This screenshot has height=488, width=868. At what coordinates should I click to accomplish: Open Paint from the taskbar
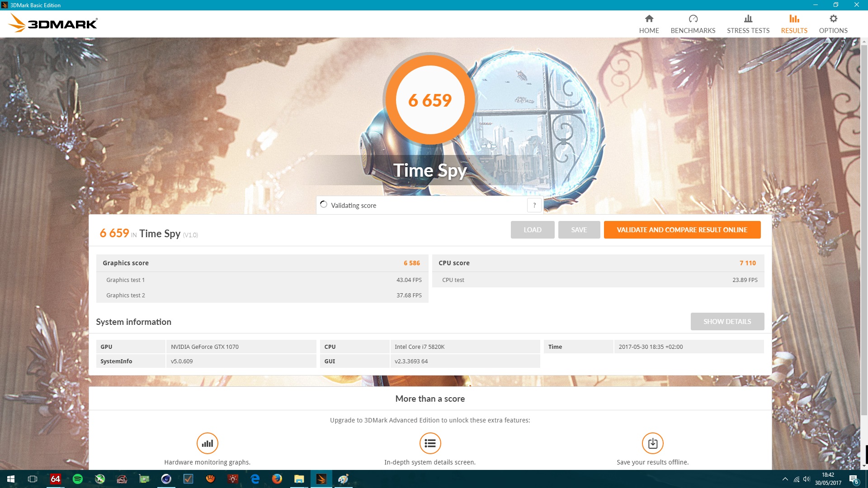pyautogui.click(x=343, y=479)
